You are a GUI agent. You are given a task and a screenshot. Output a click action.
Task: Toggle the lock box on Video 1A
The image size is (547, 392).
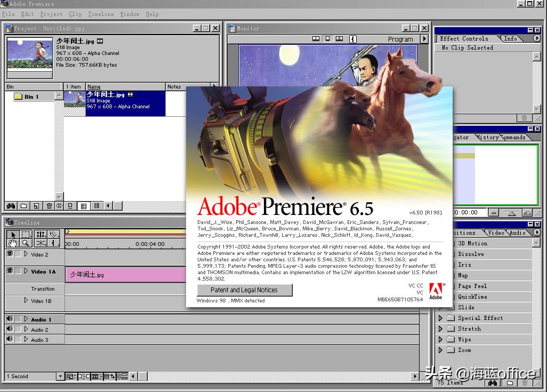18,271
